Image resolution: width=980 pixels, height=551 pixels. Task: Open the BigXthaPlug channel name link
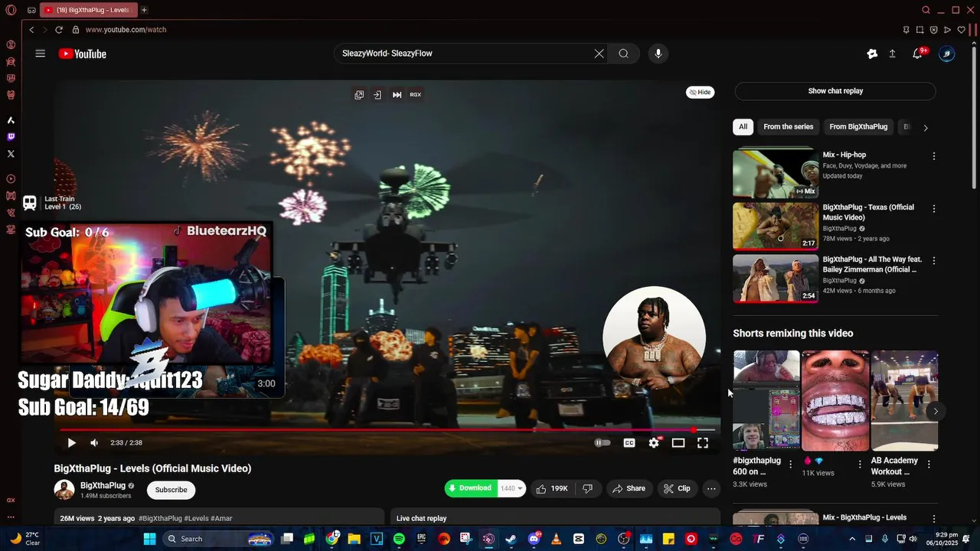click(x=103, y=485)
